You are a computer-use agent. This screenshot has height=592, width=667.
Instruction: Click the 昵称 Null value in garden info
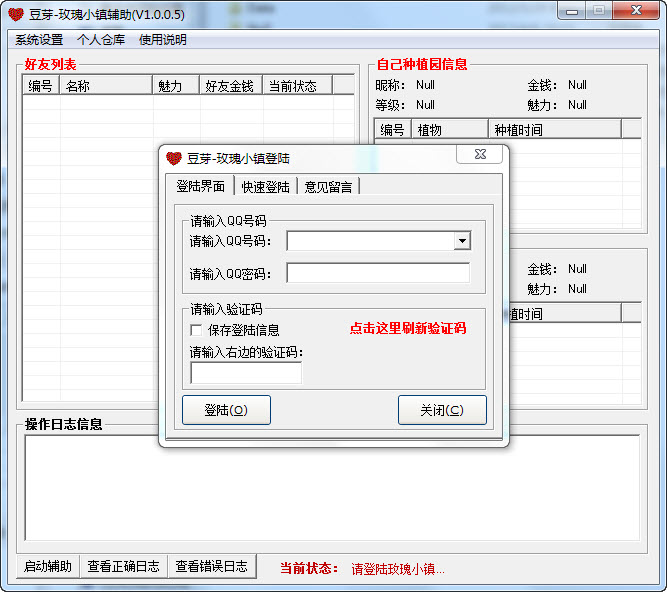point(425,85)
